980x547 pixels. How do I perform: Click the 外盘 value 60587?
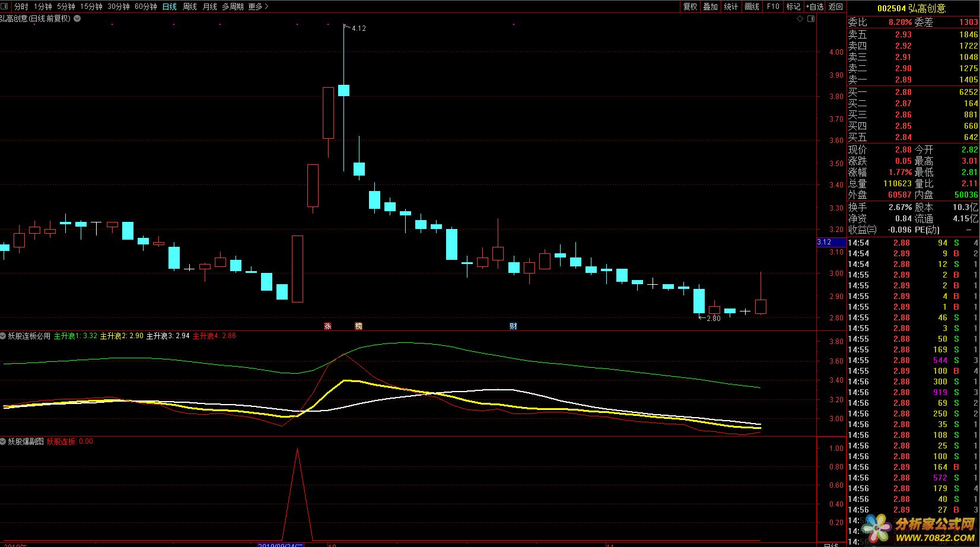[x=899, y=195]
